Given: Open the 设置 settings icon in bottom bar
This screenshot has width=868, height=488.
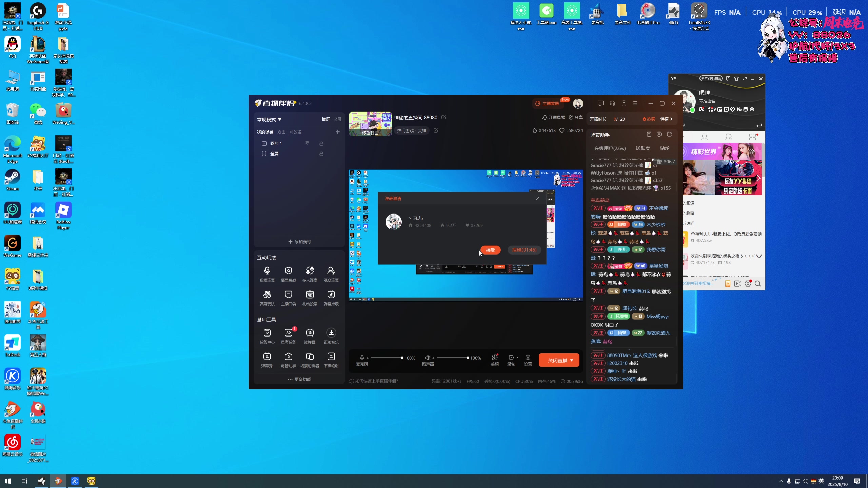Looking at the screenshot, I should coord(528,360).
